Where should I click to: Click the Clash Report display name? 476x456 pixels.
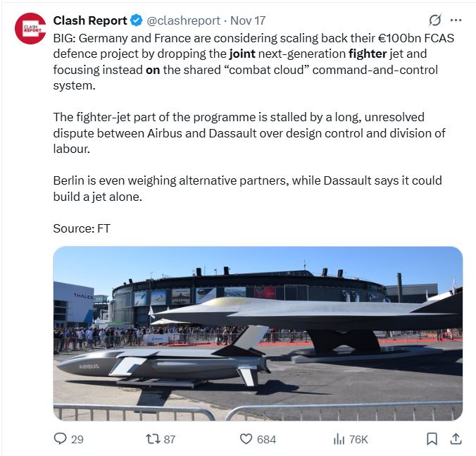point(90,20)
